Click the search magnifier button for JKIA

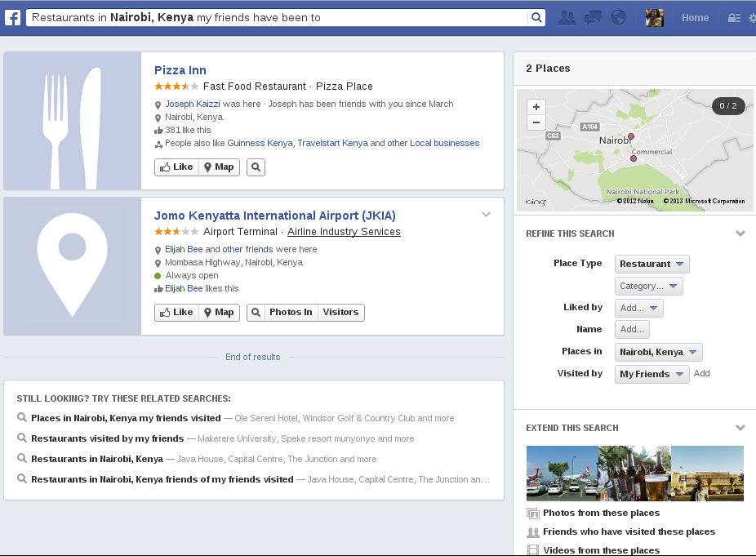pos(256,313)
